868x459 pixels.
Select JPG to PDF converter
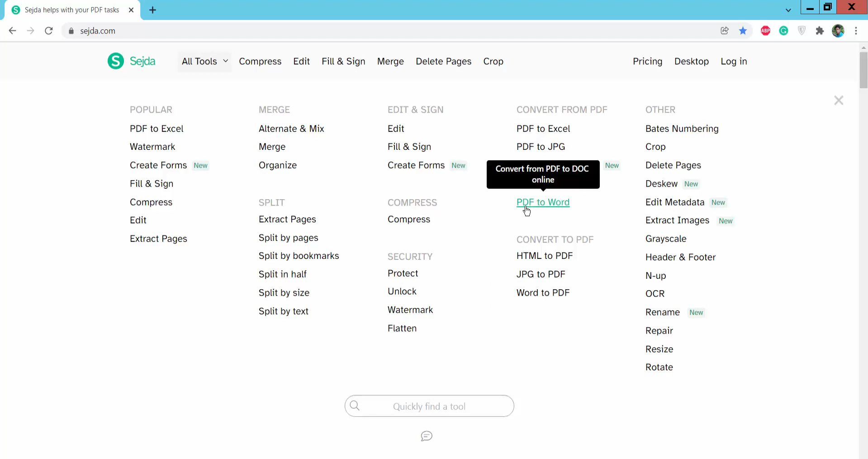tap(541, 274)
